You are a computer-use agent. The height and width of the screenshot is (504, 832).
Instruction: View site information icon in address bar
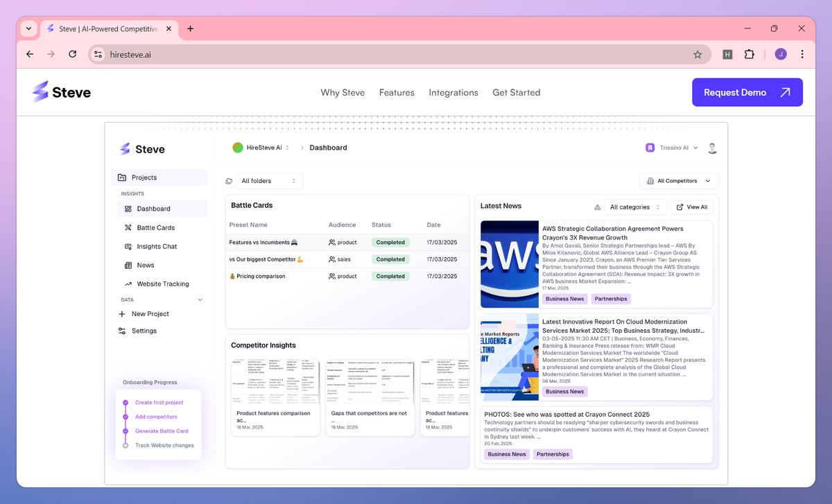pyautogui.click(x=98, y=54)
